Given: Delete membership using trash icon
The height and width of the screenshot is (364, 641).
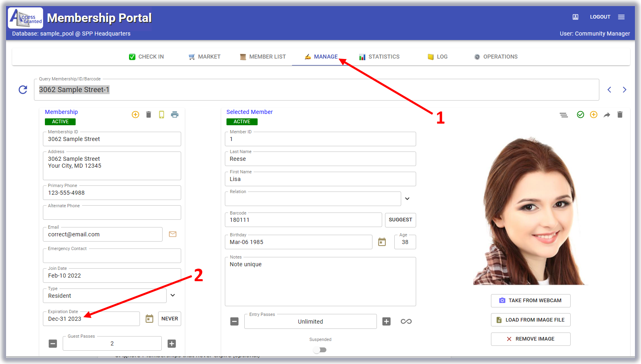Looking at the screenshot, I should coord(148,115).
